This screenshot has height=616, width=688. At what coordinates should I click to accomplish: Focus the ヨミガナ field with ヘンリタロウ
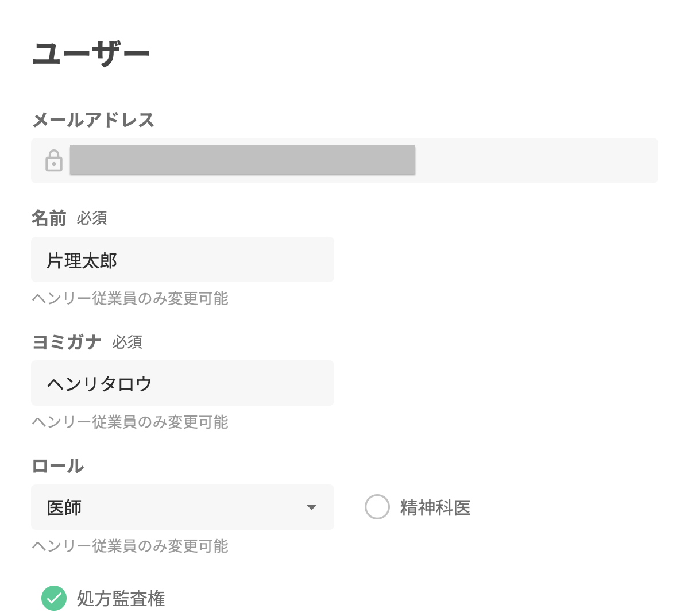pos(182,383)
